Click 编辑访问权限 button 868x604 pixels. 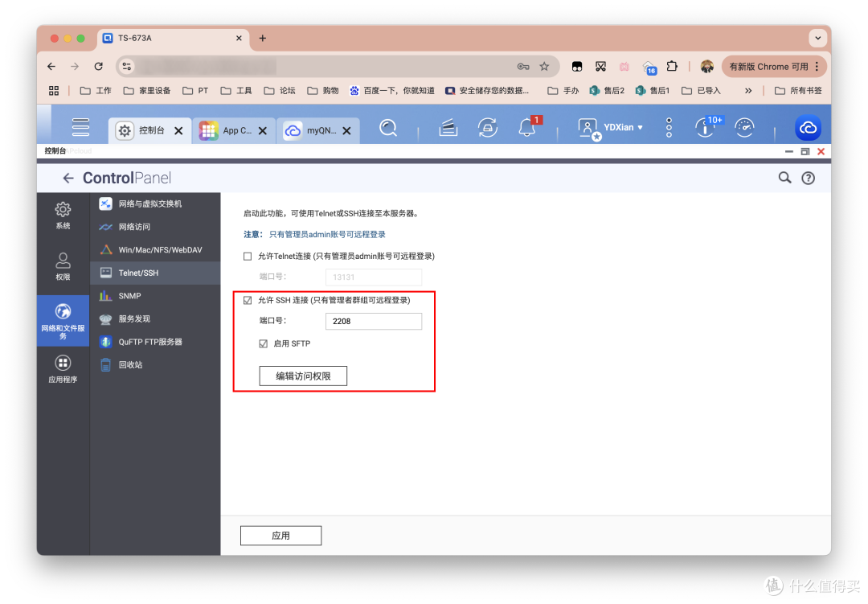pyautogui.click(x=303, y=376)
